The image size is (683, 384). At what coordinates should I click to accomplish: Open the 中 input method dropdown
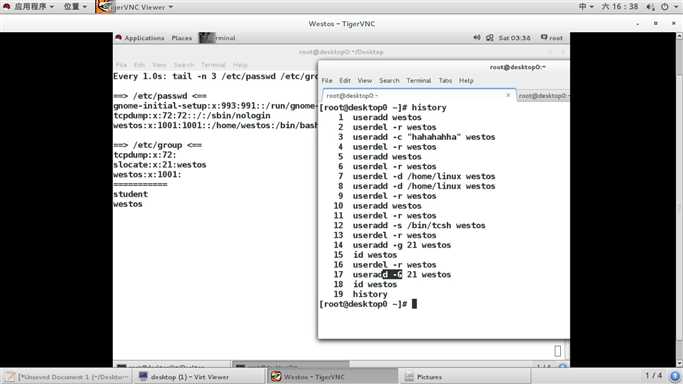click(x=586, y=7)
